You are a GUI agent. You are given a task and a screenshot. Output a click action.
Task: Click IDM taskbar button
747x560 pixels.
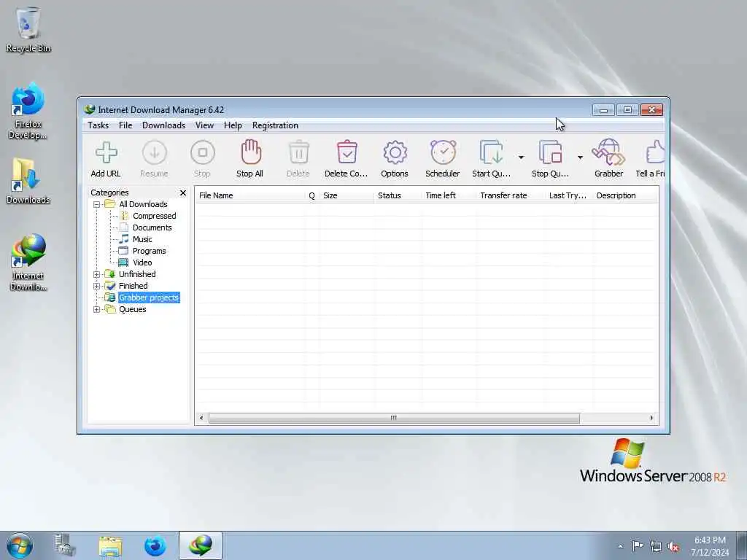coord(201,545)
